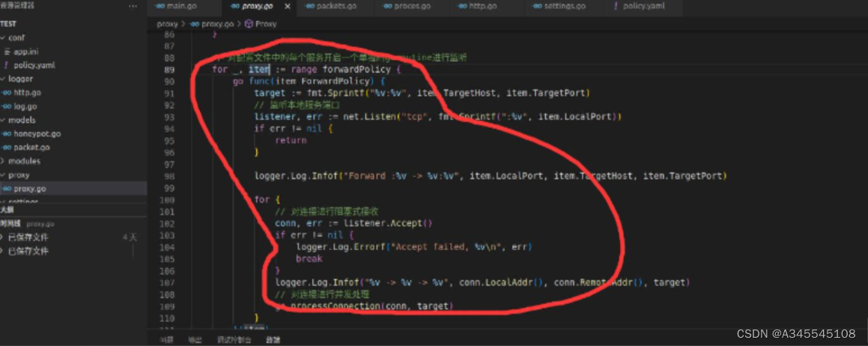Collapse the logger folder
The image size is (868, 346).
click(20, 79)
